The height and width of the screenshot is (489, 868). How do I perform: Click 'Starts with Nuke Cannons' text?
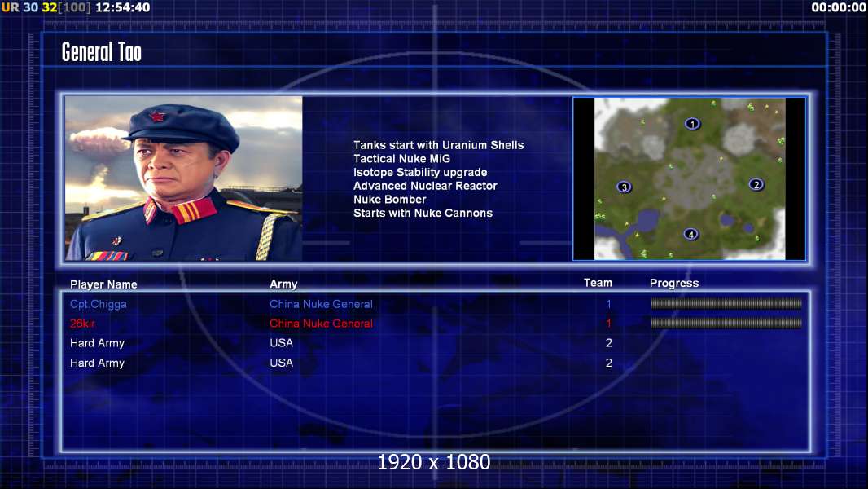423,214
